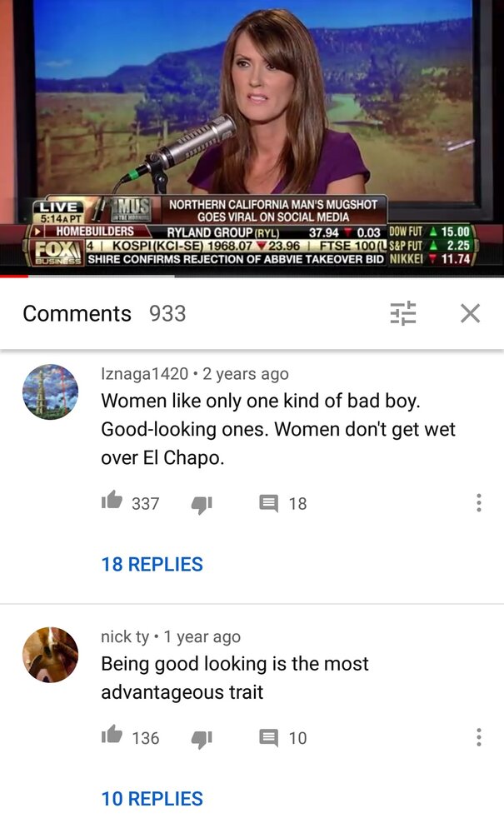Visit nick ty channel via username

[125, 636]
